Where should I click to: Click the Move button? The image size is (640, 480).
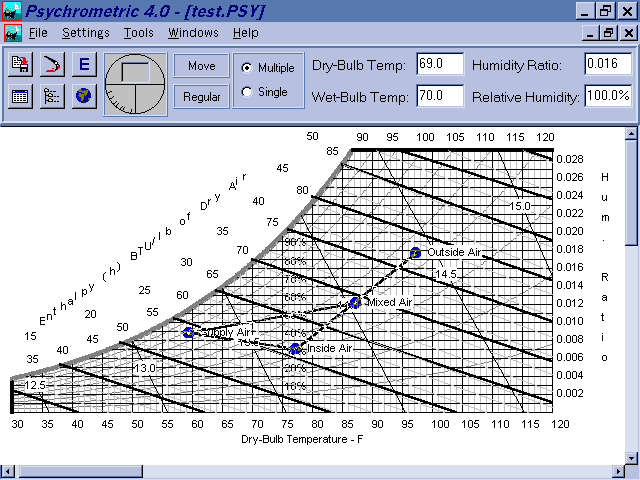(x=201, y=66)
